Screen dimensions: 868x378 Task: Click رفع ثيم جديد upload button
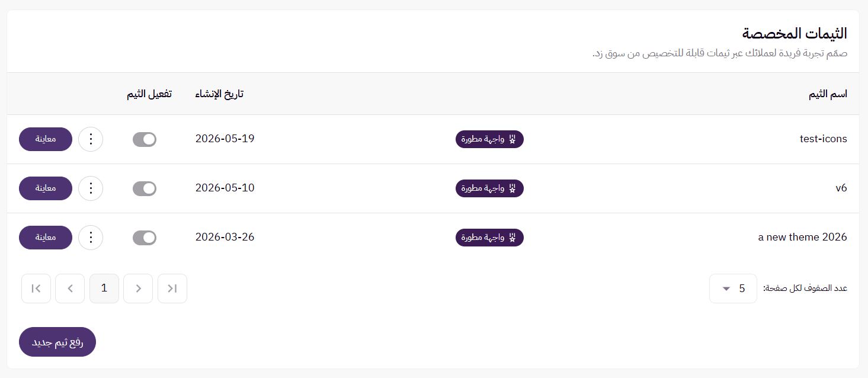click(x=57, y=342)
